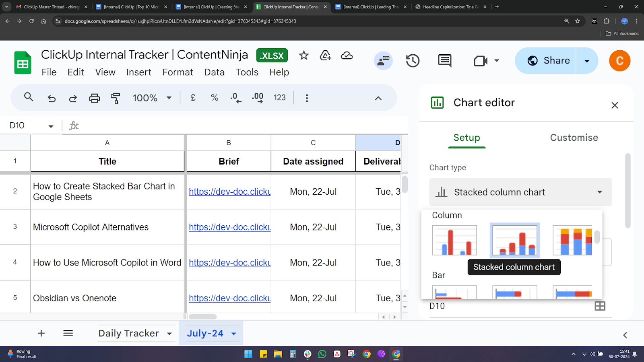Click the search menus magnifier icon

click(29, 97)
